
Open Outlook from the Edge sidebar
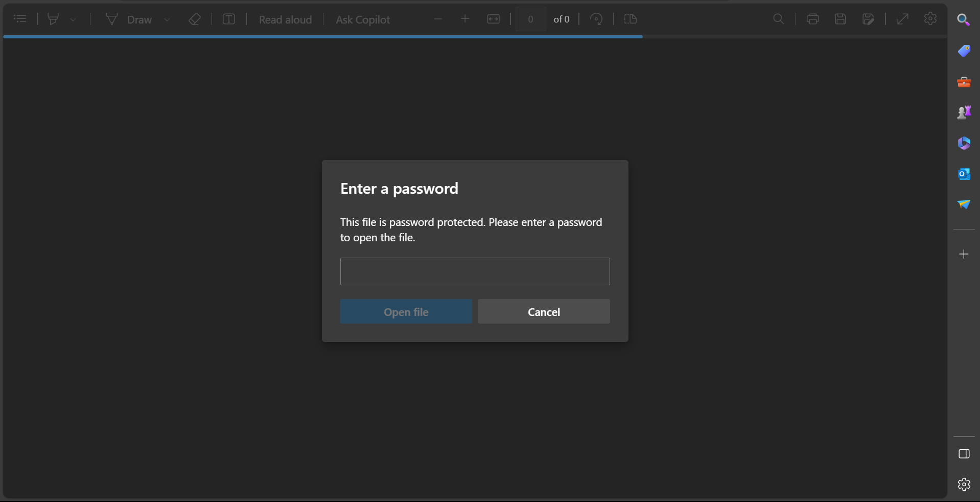pyautogui.click(x=964, y=174)
